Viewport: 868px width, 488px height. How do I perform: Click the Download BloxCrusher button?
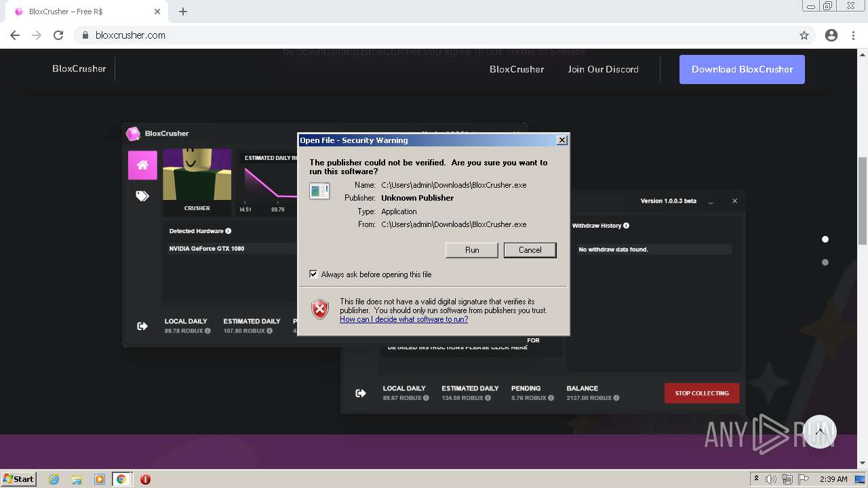(742, 69)
